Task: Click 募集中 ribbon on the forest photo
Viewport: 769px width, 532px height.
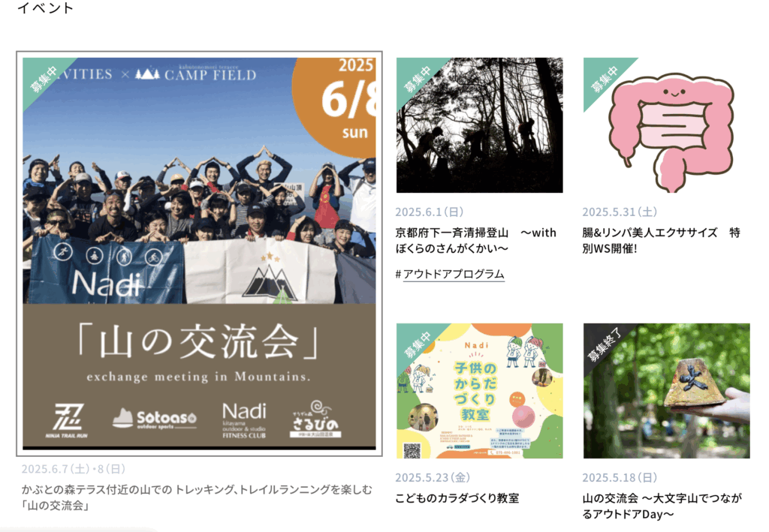Action: click(417, 78)
